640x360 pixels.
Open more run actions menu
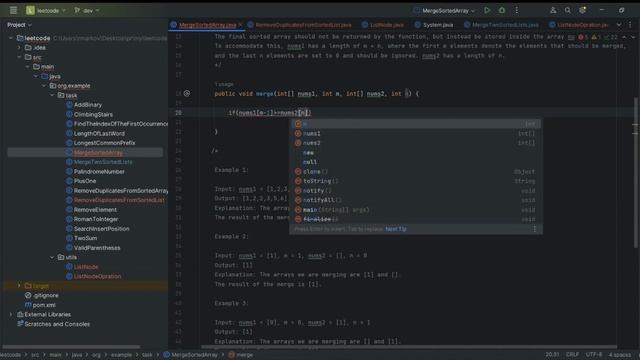[x=516, y=10]
